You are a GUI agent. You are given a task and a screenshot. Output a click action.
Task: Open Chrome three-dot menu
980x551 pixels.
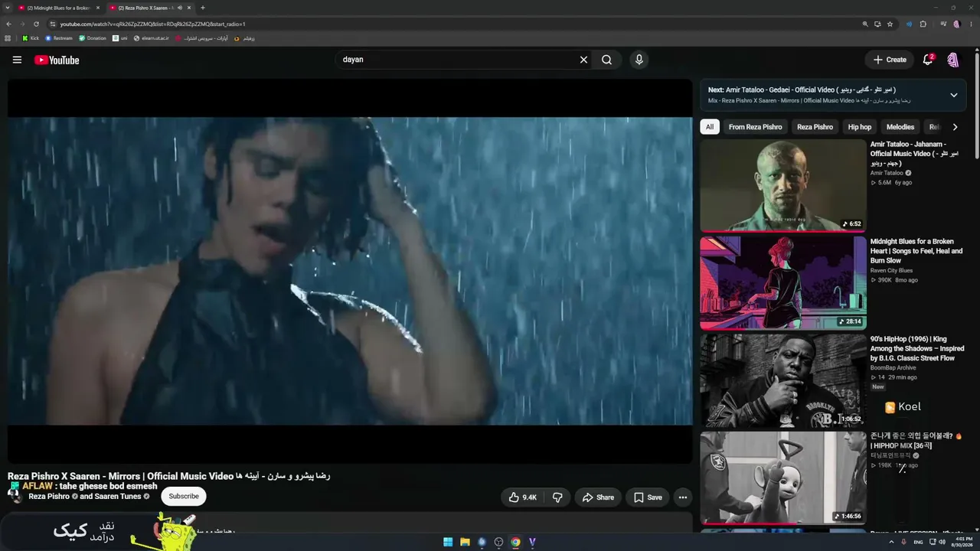(x=970, y=24)
